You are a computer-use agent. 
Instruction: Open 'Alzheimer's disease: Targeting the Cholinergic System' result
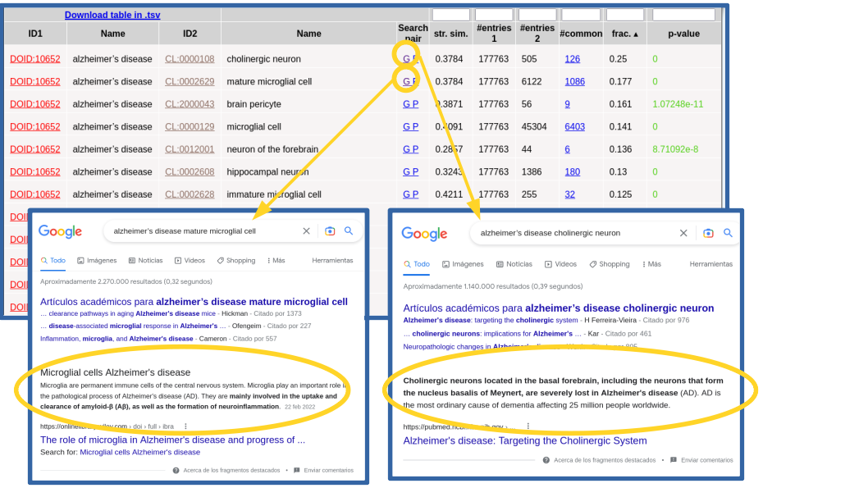coord(524,440)
